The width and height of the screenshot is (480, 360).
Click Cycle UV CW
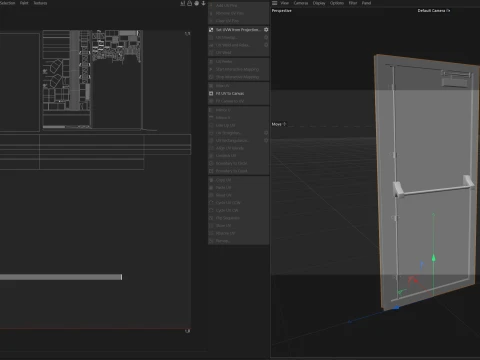[x=238, y=210]
